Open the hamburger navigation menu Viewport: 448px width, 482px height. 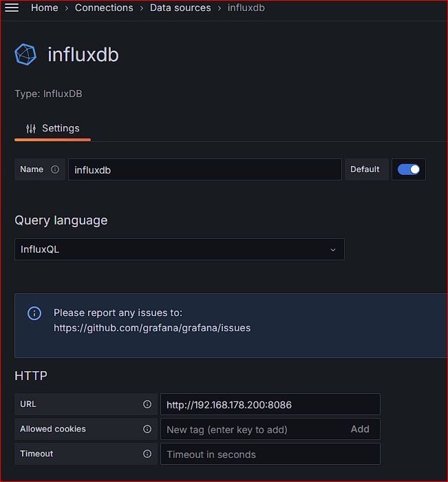[12, 8]
